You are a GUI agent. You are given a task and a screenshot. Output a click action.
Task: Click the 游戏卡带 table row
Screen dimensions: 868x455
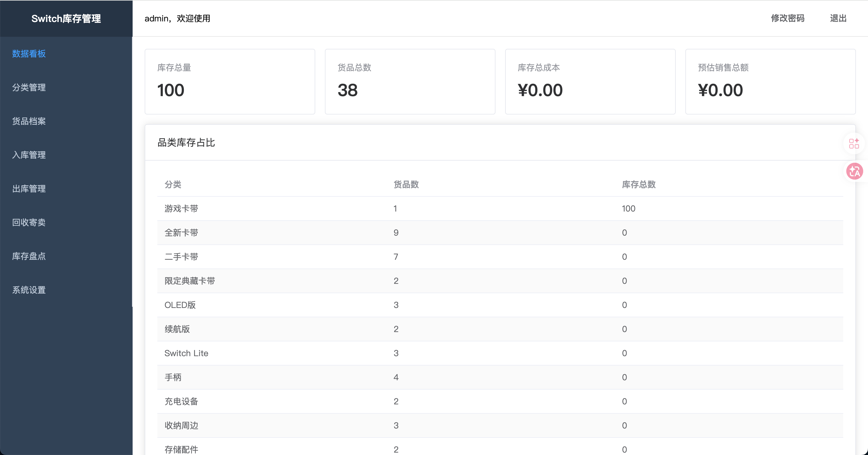[x=500, y=209]
